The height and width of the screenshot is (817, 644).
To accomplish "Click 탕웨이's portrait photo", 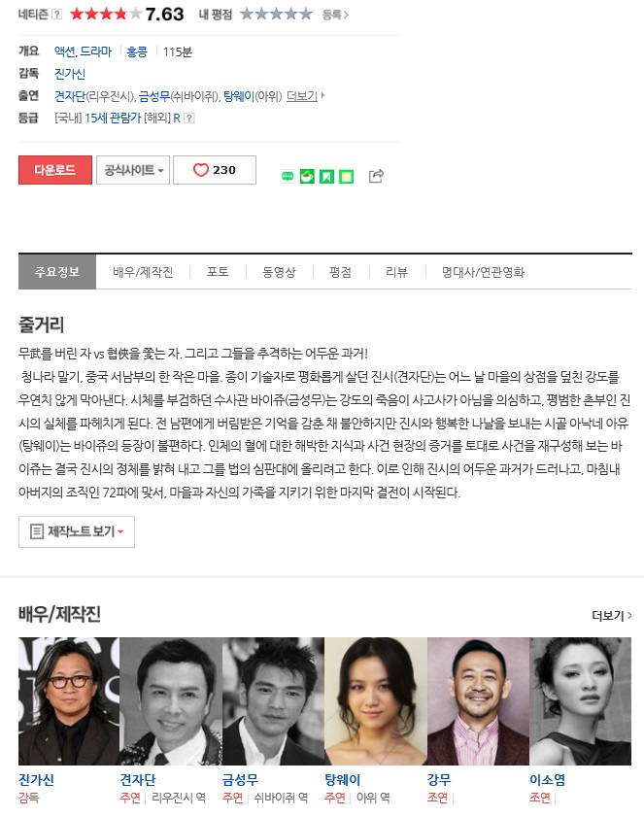I will coord(376,700).
